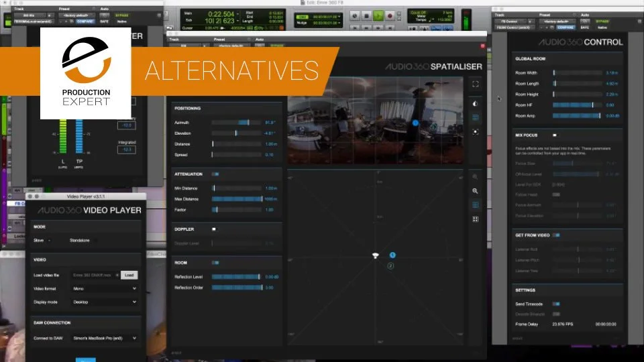The height and width of the screenshot is (362, 644).
Task: Toggle the Doppler switch on the Spatialiser
Action: pos(214,229)
